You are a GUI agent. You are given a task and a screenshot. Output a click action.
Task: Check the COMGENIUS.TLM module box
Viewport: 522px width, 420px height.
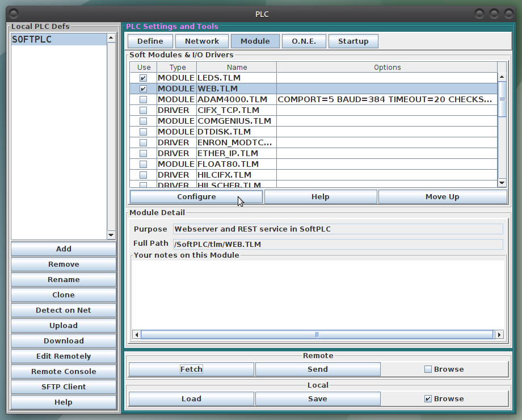click(x=143, y=121)
